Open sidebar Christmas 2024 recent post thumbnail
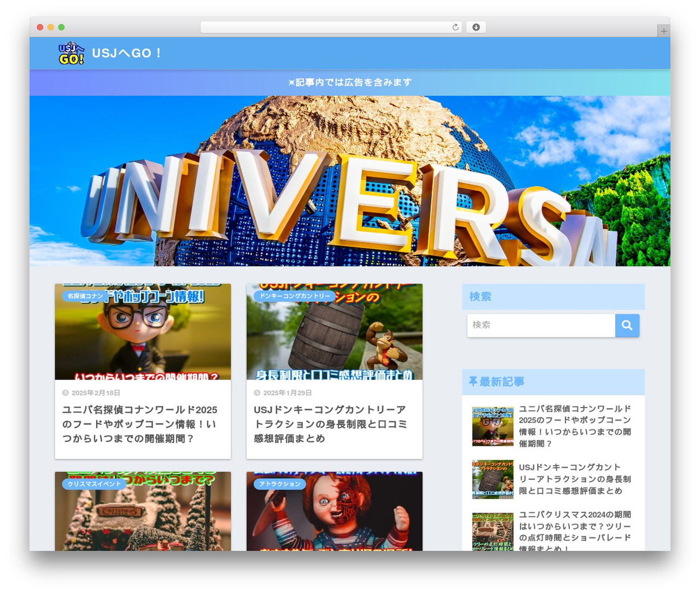This screenshot has width=700, height=593. click(493, 532)
